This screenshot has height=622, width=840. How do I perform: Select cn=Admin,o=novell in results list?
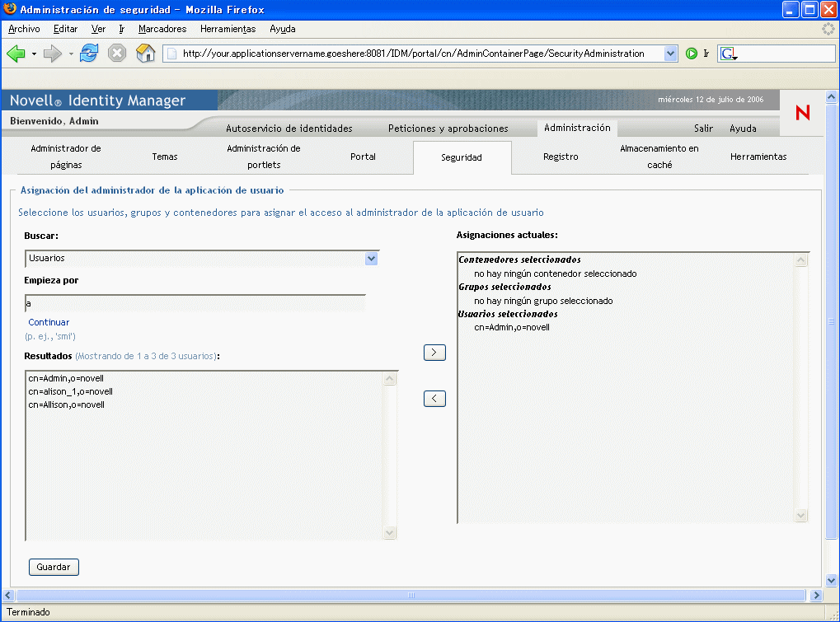click(66, 378)
